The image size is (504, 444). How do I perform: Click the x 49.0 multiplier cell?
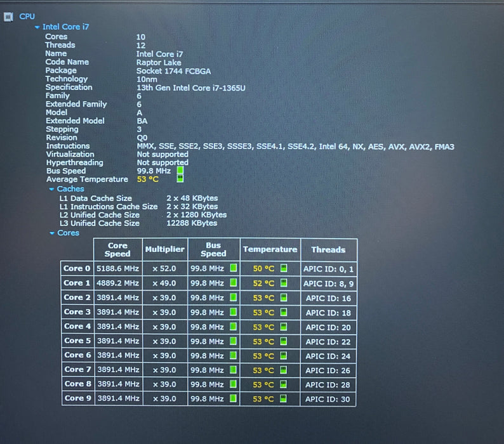pyautogui.click(x=164, y=283)
